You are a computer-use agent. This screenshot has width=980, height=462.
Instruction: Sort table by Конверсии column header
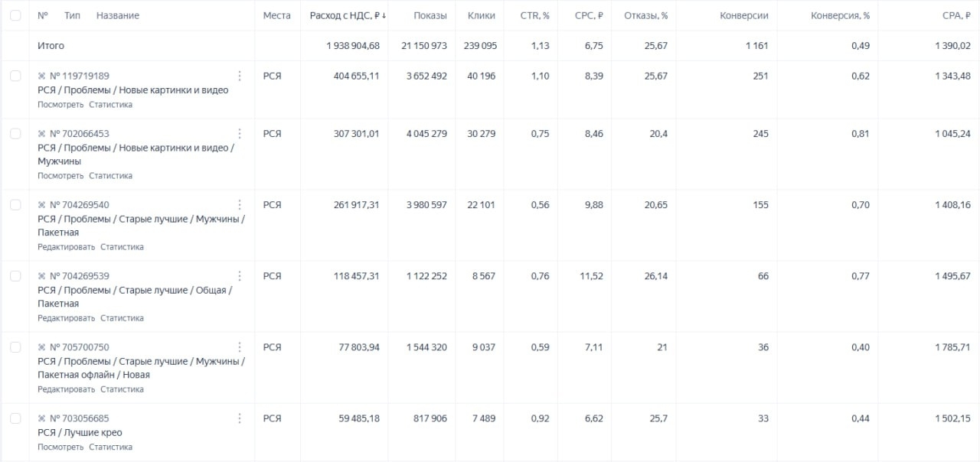click(744, 15)
